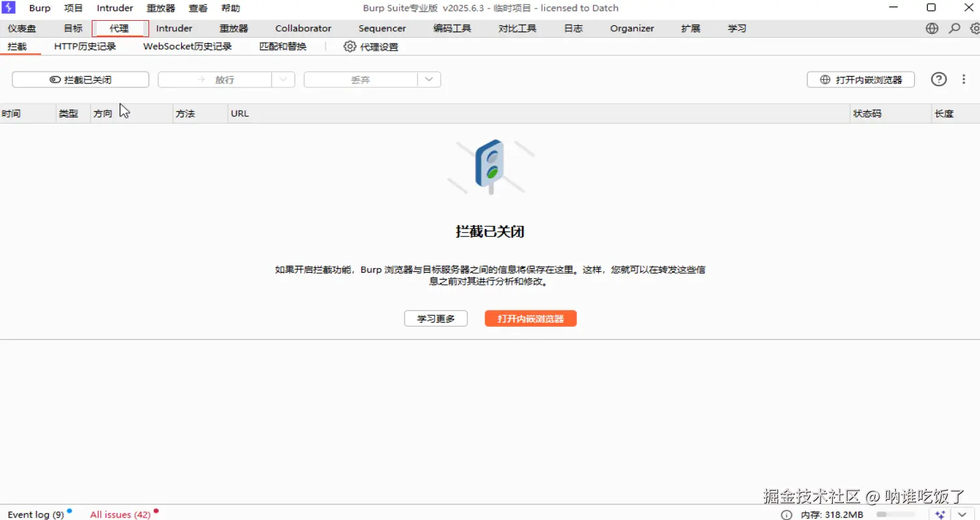Open the 日志 tab
This screenshot has width=980, height=520.
tap(573, 29)
